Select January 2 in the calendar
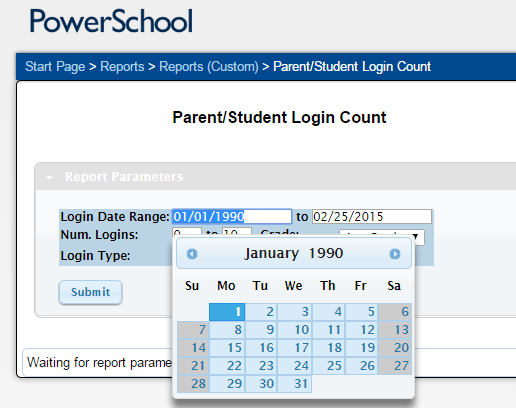The height and width of the screenshot is (408, 516). pyautogui.click(x=261, y=312)
